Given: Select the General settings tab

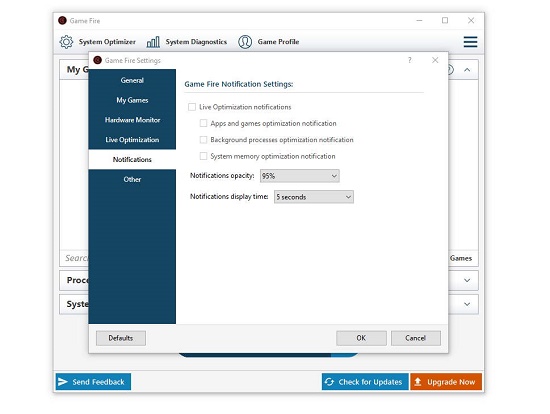Looking at the screenshot, I should click(x=132, y=80).
